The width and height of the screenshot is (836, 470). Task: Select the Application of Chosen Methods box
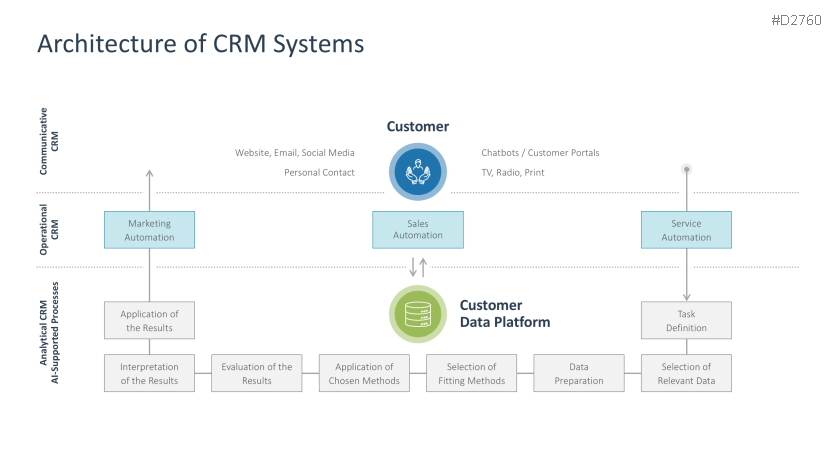pos(364,373)
